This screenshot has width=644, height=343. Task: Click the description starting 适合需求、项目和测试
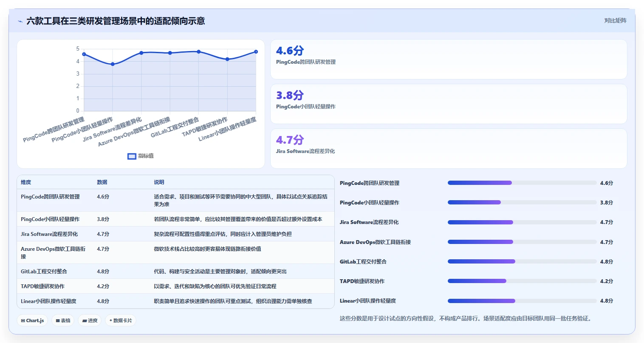(x=240, y=201)
